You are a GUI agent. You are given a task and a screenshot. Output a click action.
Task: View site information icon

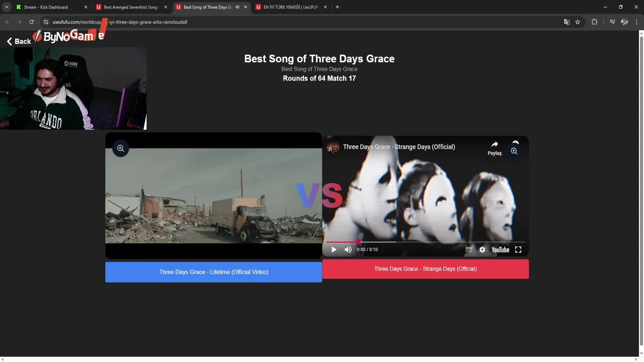coord(46,22)
